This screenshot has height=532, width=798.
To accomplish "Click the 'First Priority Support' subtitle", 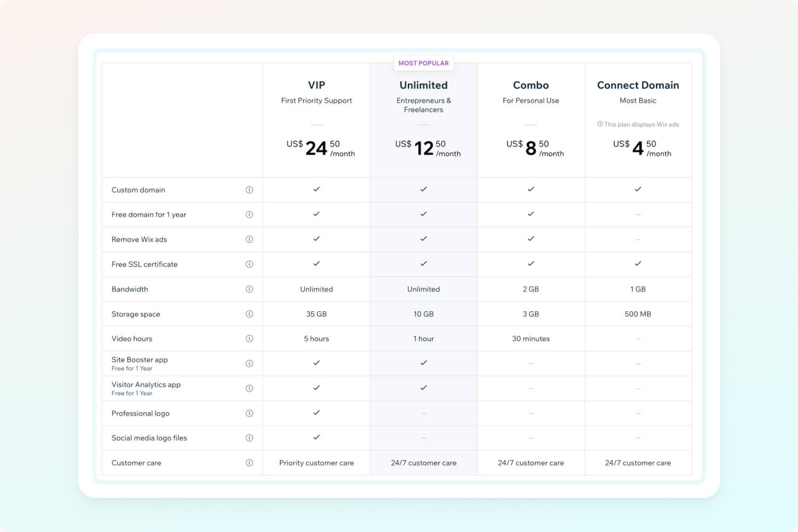I will click(x=317, y=101).
